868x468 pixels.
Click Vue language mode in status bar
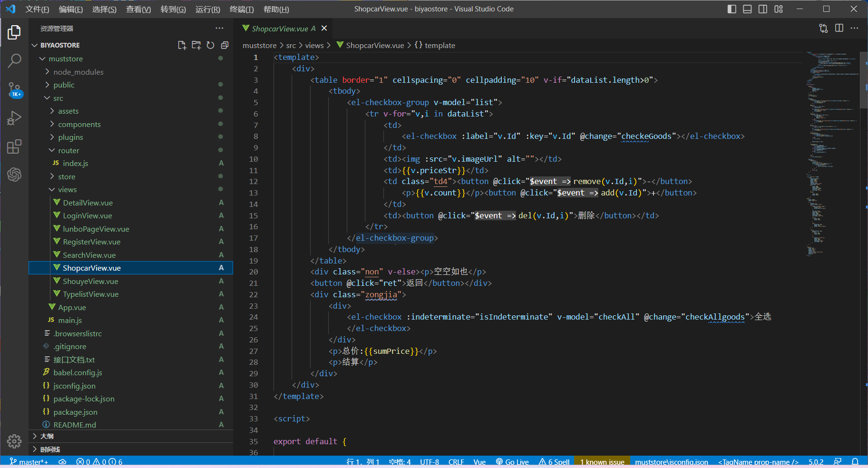click(x=479, y=462)
